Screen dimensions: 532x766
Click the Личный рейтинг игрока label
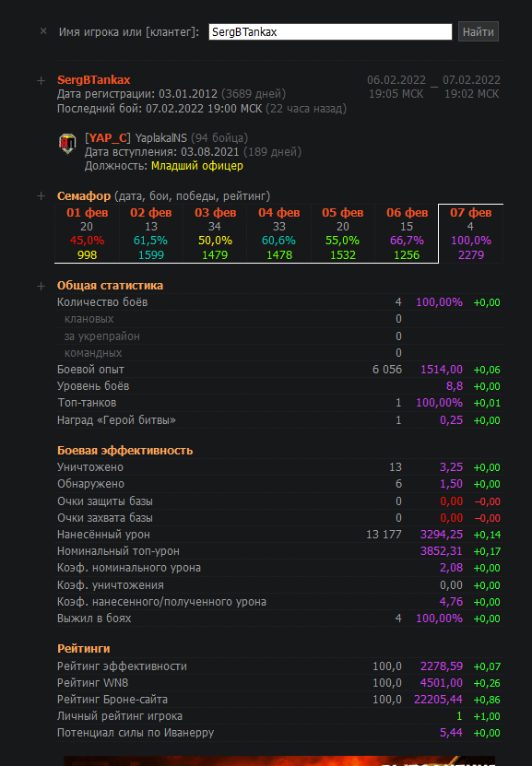pos(120,716)
